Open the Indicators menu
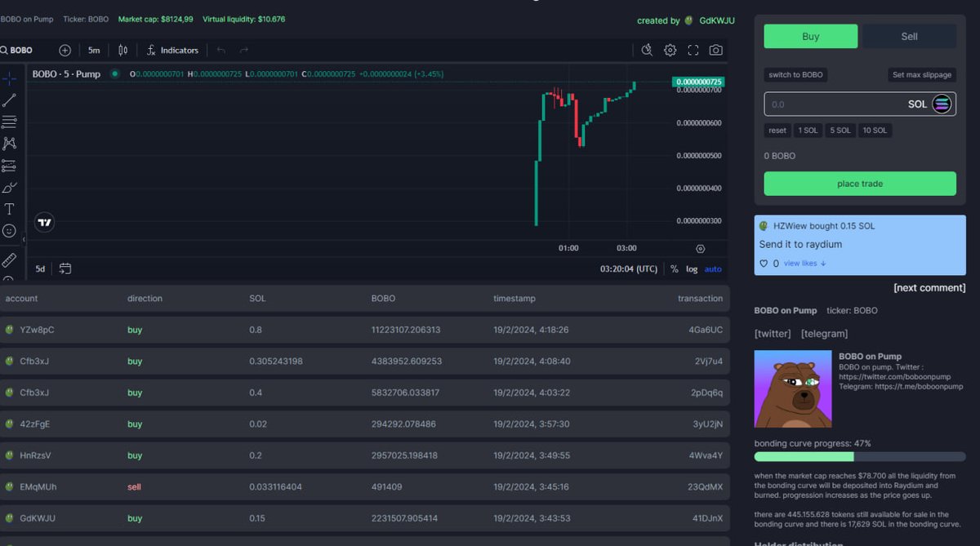Image resolution: width=980 pixels, height=546 pixels. click(x=172, y=50)
